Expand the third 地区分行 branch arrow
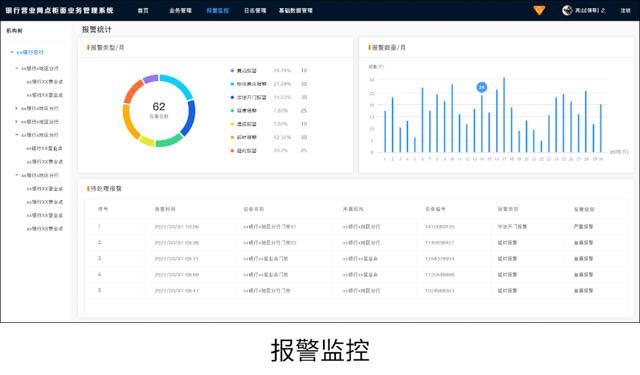Screen dimensions: 640x375 (x=17, y=122)
